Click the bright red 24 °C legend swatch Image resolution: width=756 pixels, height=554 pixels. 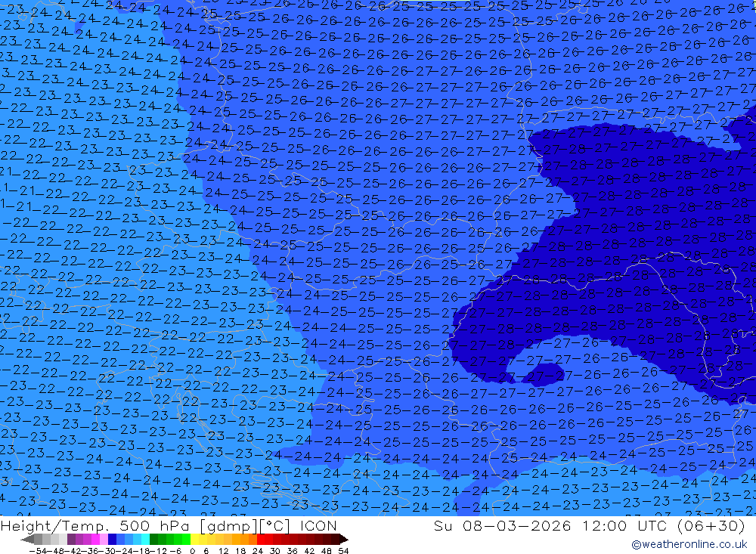(261, 539)
